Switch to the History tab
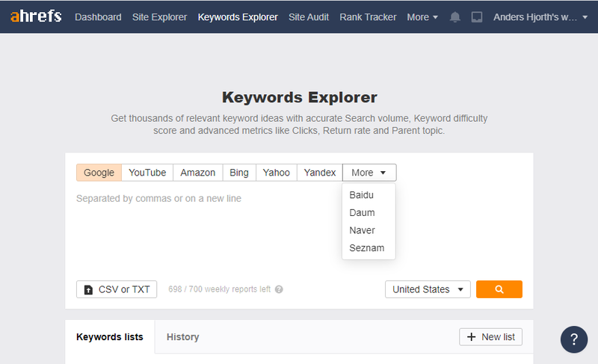The width and height of the screenshot is (598, 364). point(182,337)
